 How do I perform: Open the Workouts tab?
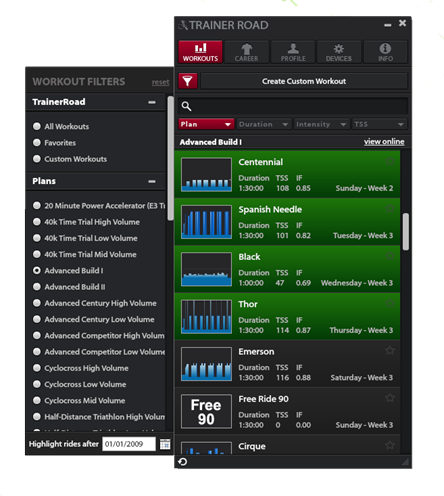200,52
